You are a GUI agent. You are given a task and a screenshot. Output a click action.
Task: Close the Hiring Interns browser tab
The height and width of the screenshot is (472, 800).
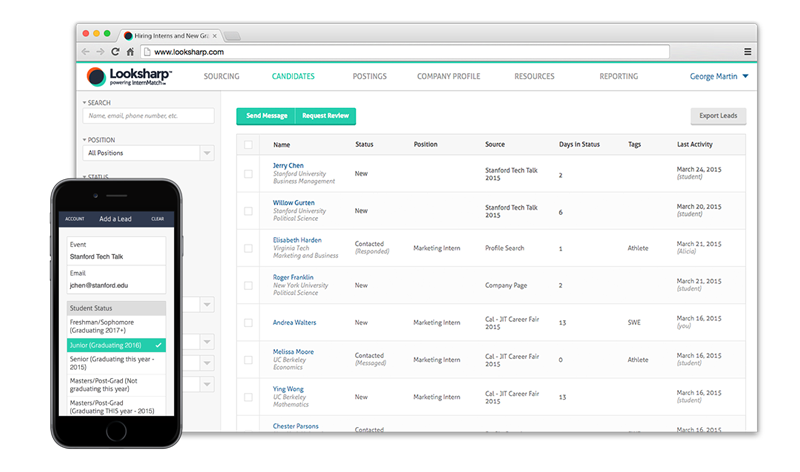pyautogui.click(x=215, y=36)
